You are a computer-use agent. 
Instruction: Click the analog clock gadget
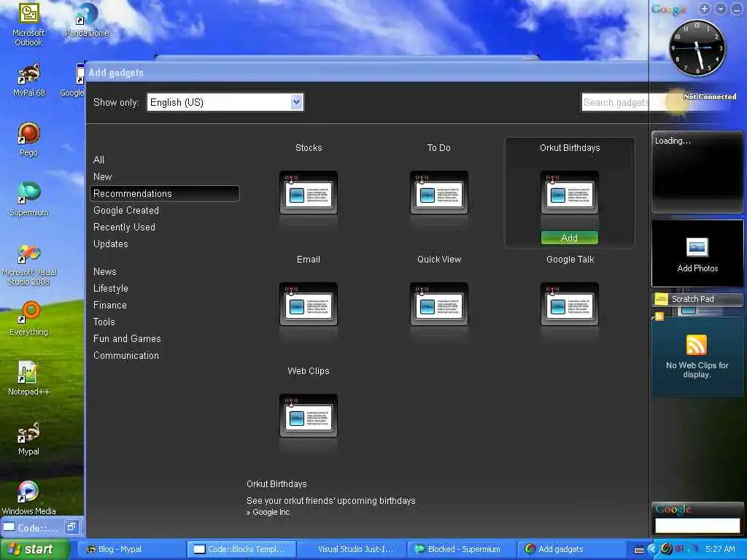point(697,48)
